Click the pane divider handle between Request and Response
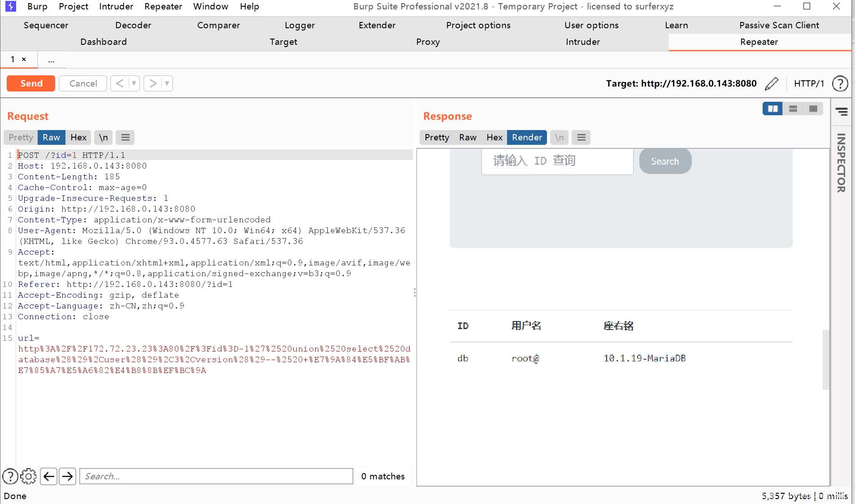 click(415, 292)
